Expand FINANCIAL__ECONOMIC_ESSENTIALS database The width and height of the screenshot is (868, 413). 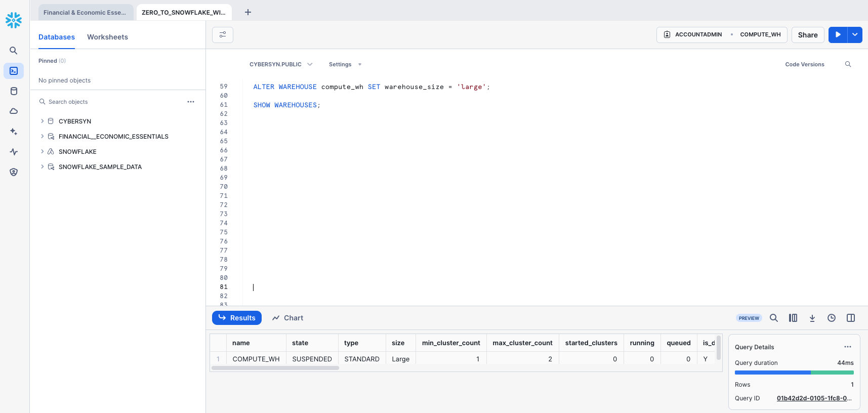[42, 137]
